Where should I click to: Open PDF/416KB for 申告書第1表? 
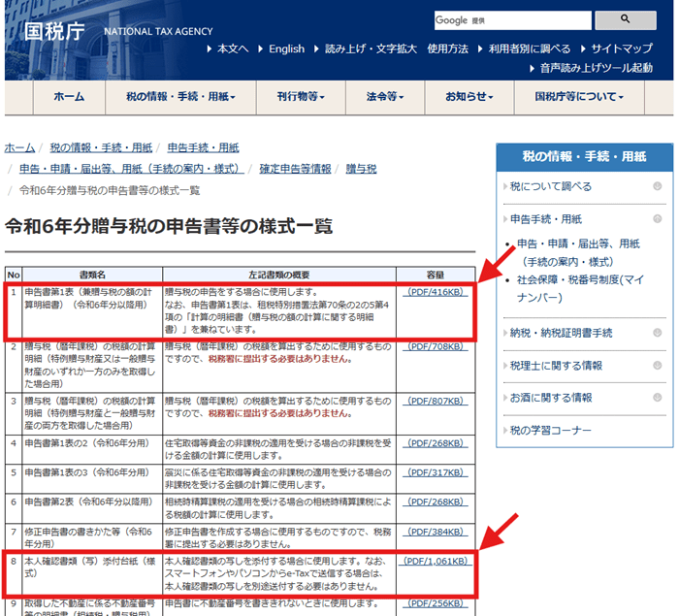click(436, 292)
